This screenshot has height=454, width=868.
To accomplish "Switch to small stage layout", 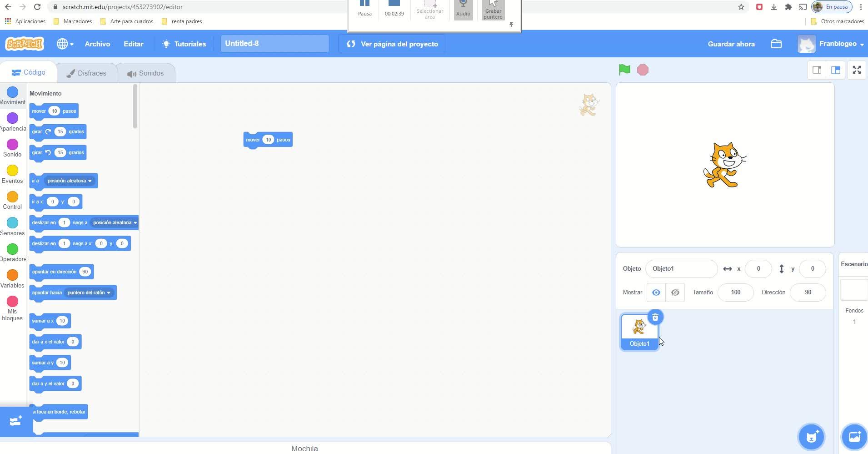I will tap(817, 70).
